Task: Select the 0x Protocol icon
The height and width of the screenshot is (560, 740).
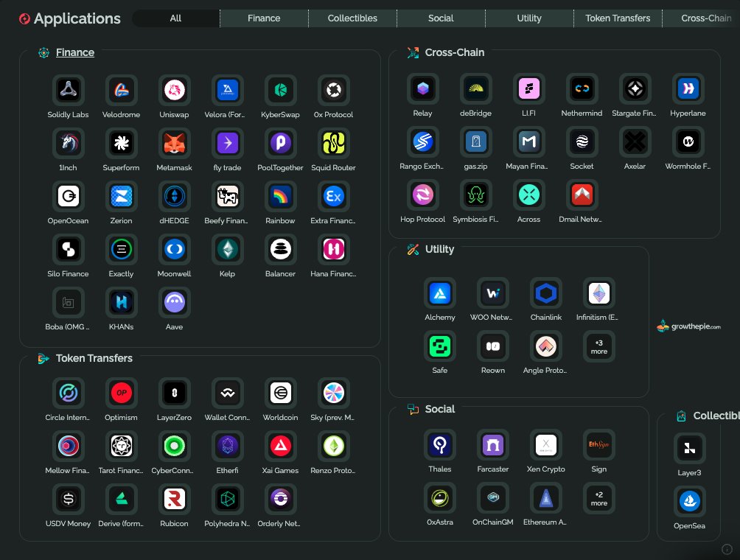Action: 334,90
